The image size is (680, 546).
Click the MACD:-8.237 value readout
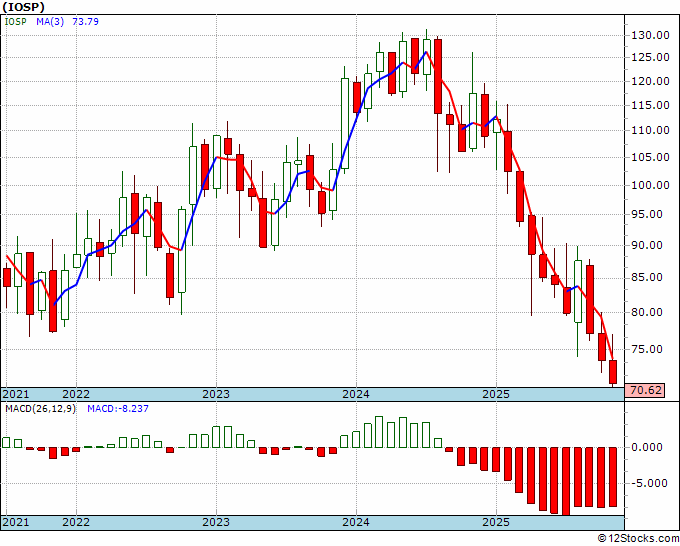(118, 409)
